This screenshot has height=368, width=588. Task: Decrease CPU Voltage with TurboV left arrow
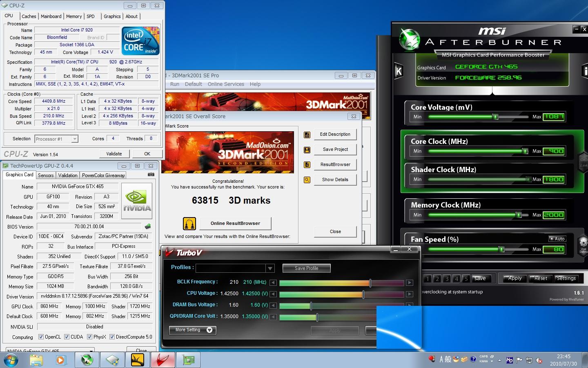[273, 294]
